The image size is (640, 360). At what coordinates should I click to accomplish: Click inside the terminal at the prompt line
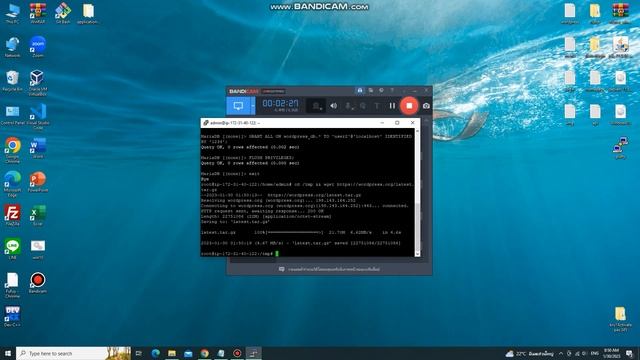pos(277,253)
